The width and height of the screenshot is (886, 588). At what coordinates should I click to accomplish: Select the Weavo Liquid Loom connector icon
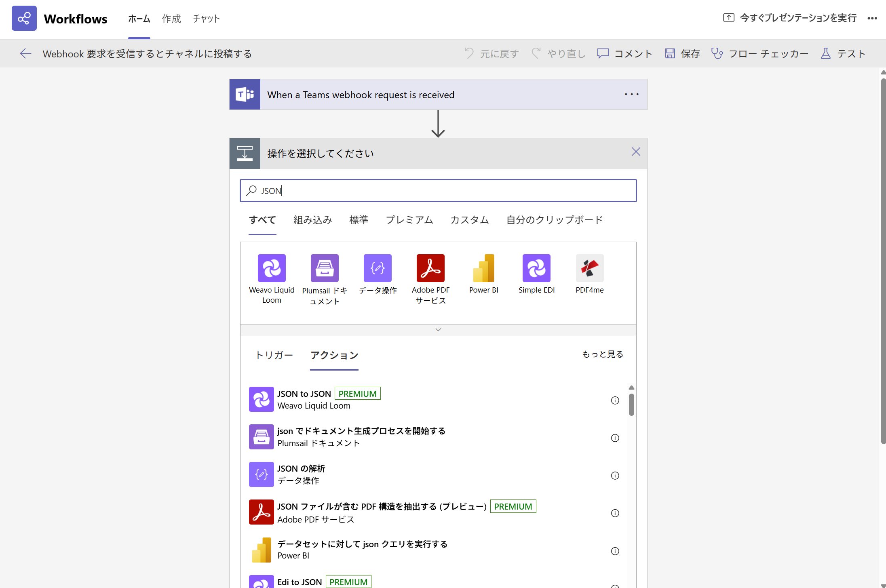click(x=272, y=268)
